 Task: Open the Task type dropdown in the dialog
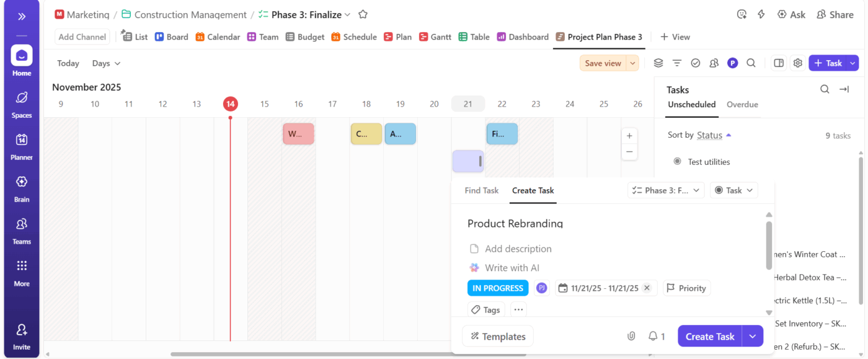734,190
